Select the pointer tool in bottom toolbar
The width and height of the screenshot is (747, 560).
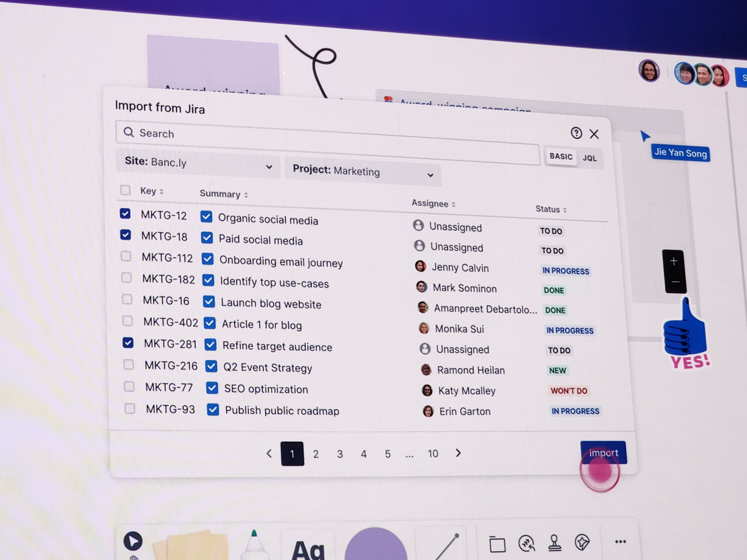click(x=133, y=541)
